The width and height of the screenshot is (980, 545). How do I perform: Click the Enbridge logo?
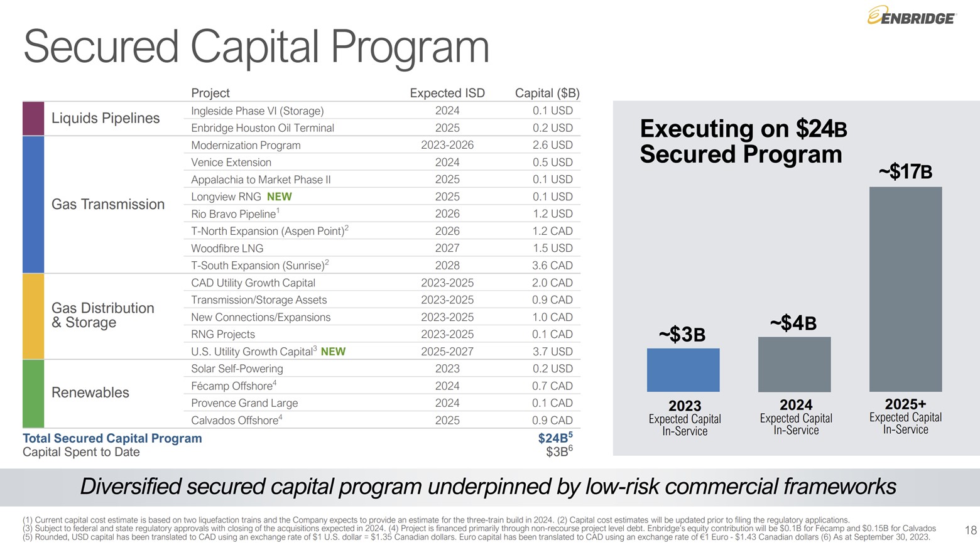point(911,16)
